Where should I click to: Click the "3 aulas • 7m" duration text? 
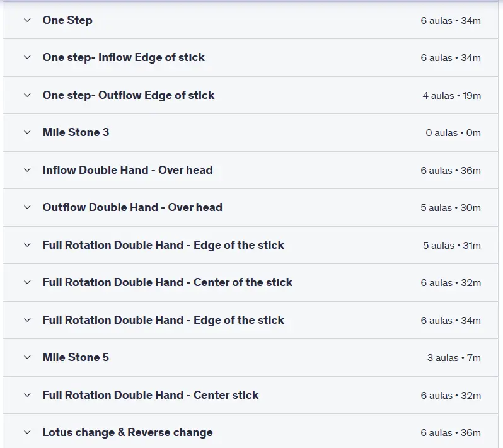pyautogui.click(x=454, y=358)
